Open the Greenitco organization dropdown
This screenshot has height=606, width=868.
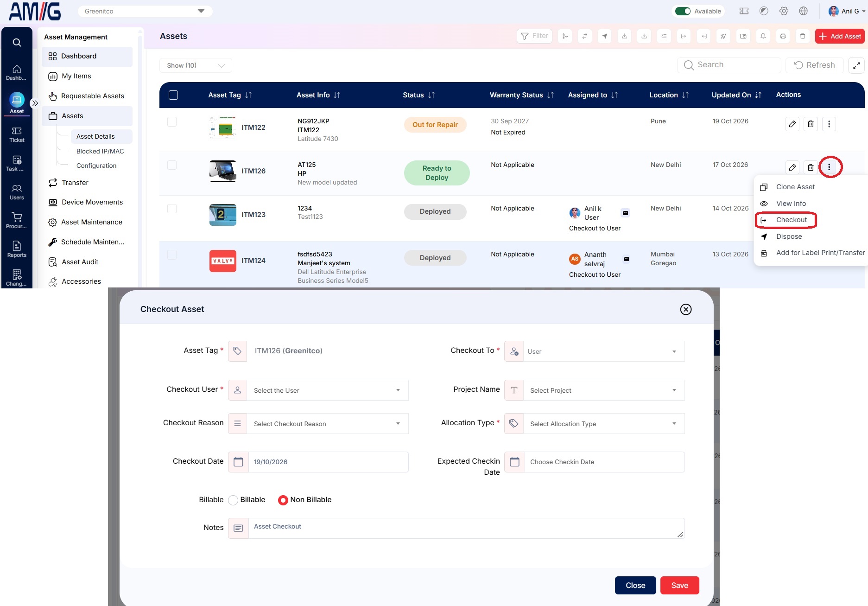(x=145, y=11)
